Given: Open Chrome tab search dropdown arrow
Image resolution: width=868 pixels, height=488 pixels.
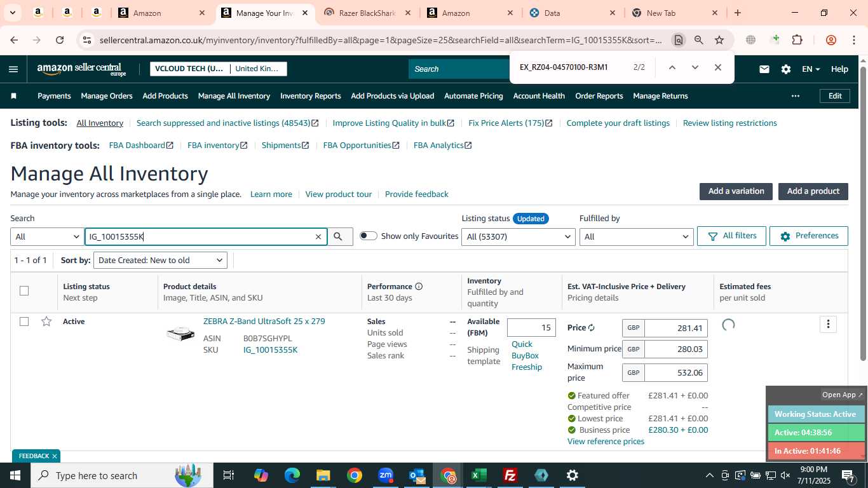Looking at the screenshot, I should pyautogui.click(x=13, y=13).
